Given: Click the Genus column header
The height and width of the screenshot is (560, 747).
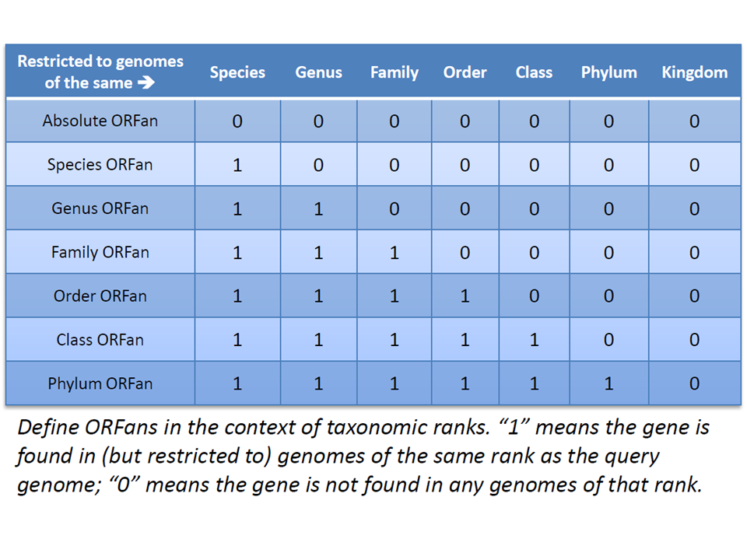Looking at the screenshot, I should tap(318, 72).
